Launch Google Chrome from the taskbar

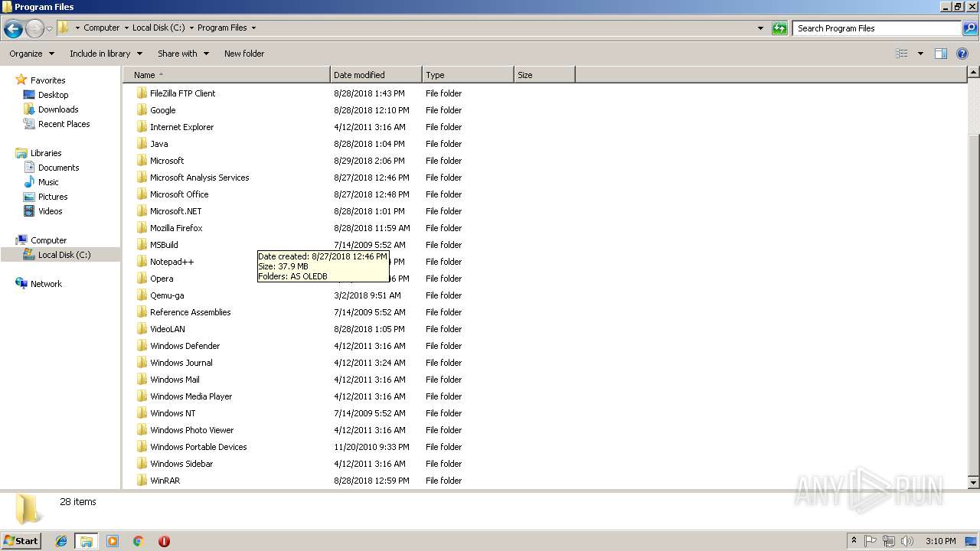pos(138,541)
